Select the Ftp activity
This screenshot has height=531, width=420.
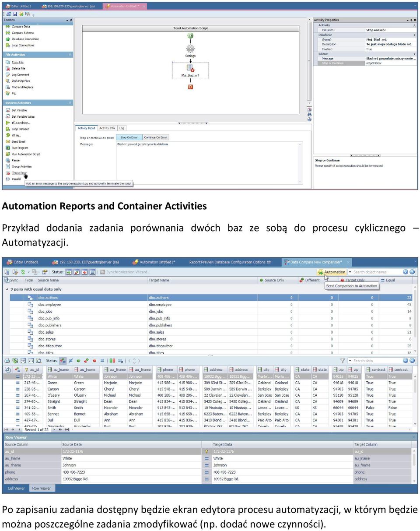coord(11,93)
